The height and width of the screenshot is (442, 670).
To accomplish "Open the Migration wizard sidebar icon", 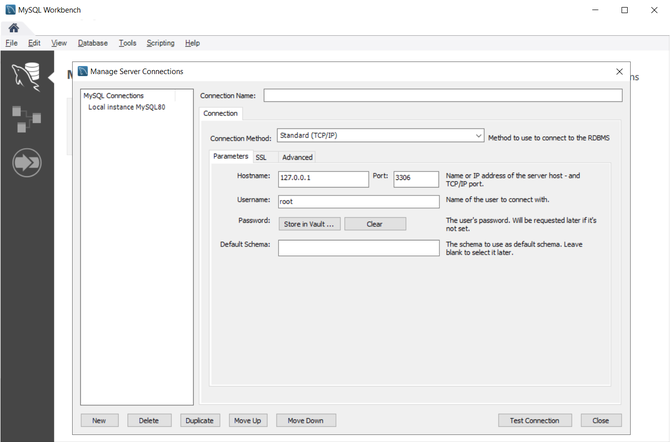I will tap(26, 162).
